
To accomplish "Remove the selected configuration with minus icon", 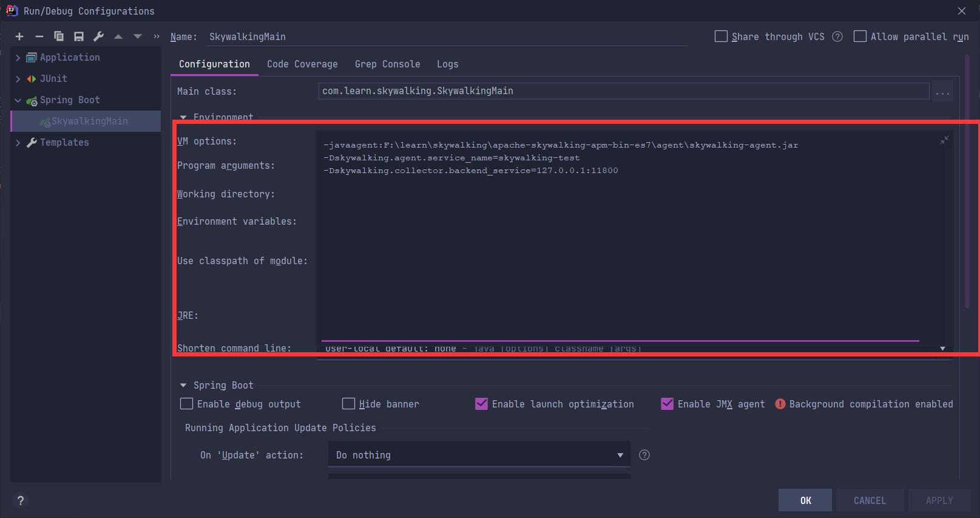I will tap(39, 36).
